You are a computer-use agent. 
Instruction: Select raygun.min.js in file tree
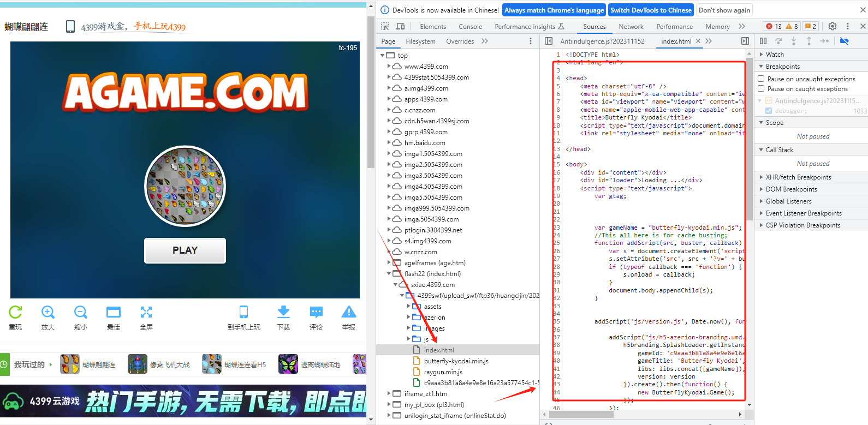pos(443,372)
